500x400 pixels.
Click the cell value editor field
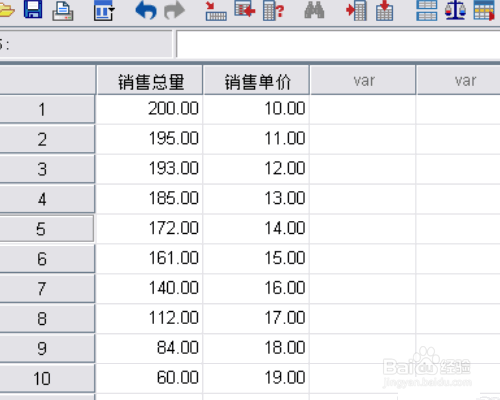click(x=338, y=44)
